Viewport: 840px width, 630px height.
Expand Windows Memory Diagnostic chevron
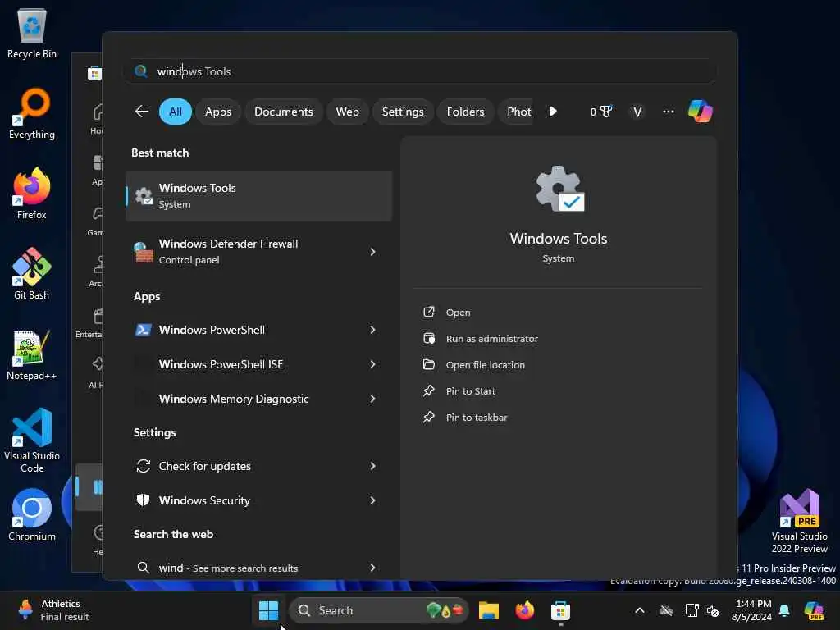pos(373,399)
